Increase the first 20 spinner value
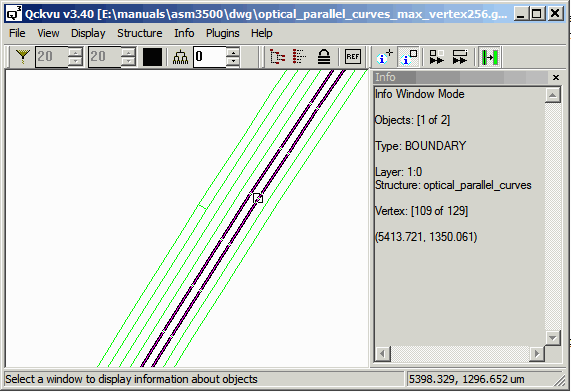The width and height of the screenshot is (571, 392). [75, 52]
